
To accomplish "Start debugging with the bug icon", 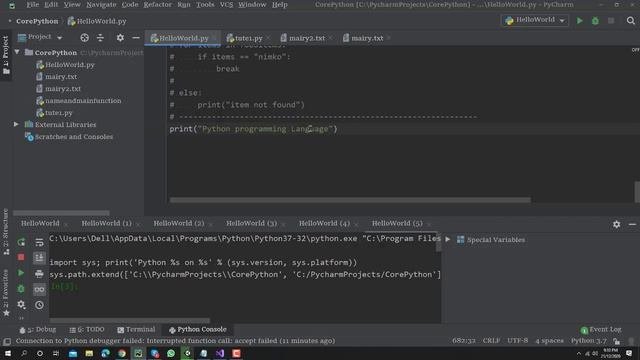I will tap(595, 20).
